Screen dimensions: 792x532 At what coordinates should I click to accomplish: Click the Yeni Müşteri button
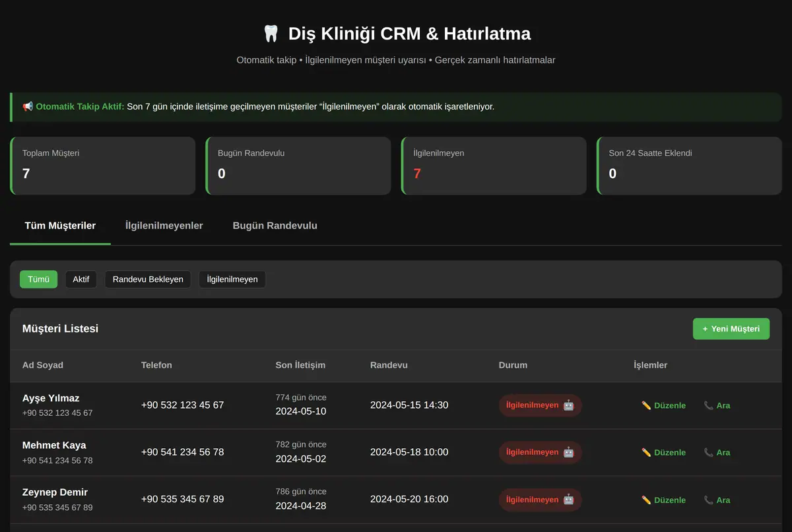click(x=731, y=329)
